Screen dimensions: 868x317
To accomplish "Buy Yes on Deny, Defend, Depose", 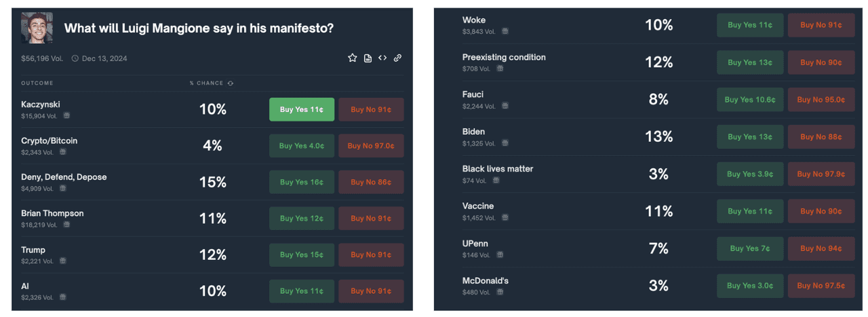I will (x=302, y=182).
